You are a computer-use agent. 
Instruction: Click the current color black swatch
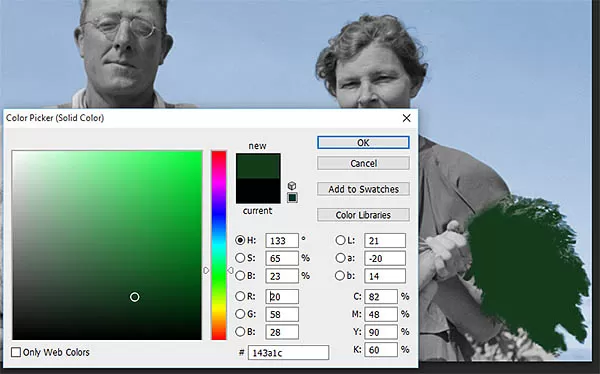(x=258, y=191)
